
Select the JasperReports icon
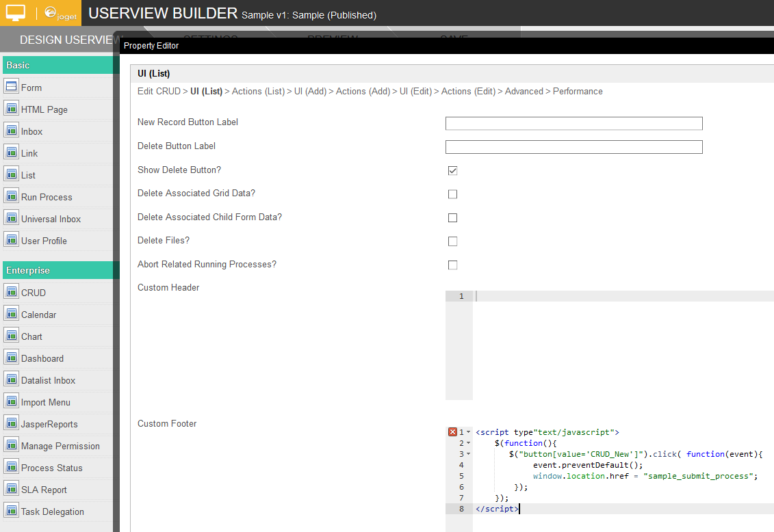[11, 423]
